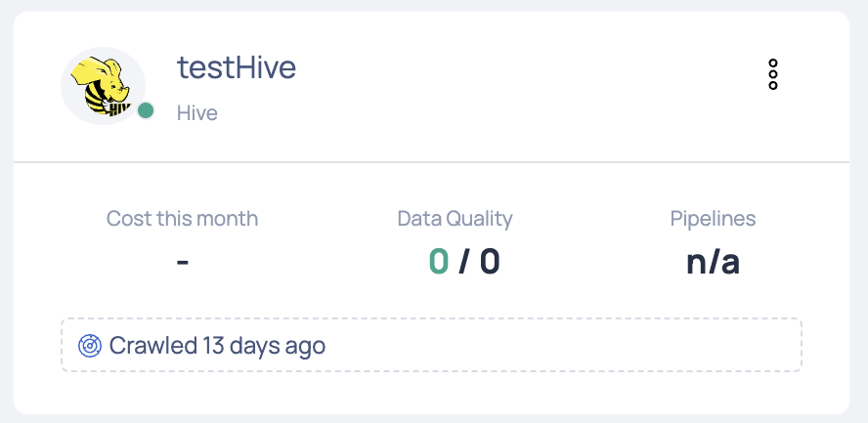Click the Hive type subtitle

point(197,112)
